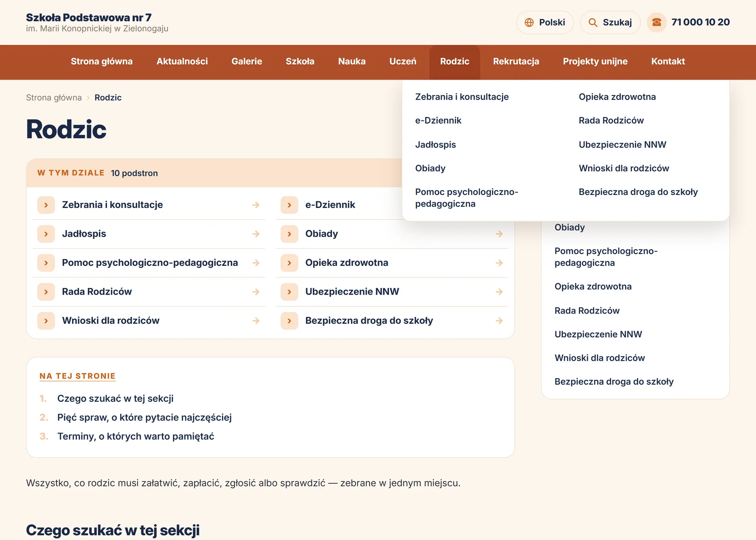
Task: Click the globe icon in language selector
Action: (529, 22)
